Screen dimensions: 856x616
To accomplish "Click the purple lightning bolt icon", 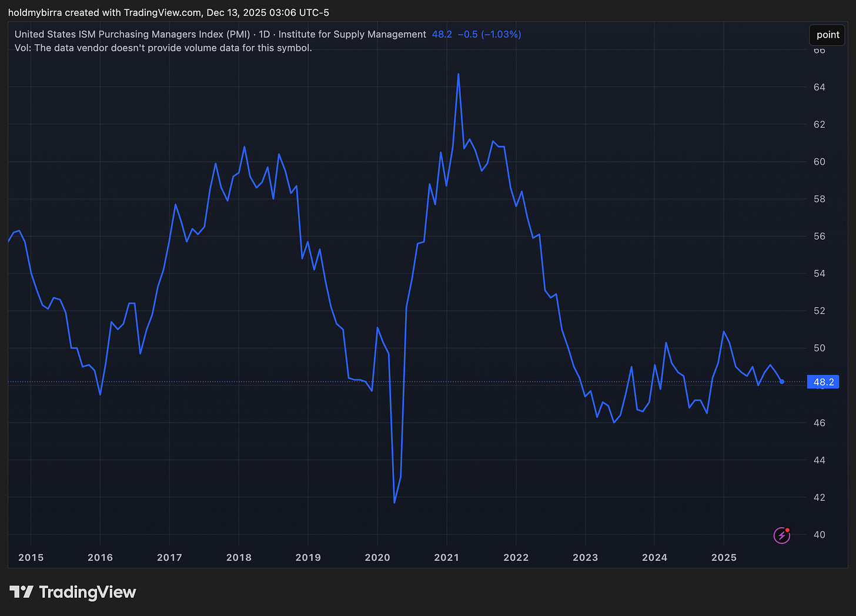I will click(x=781, y=535).
